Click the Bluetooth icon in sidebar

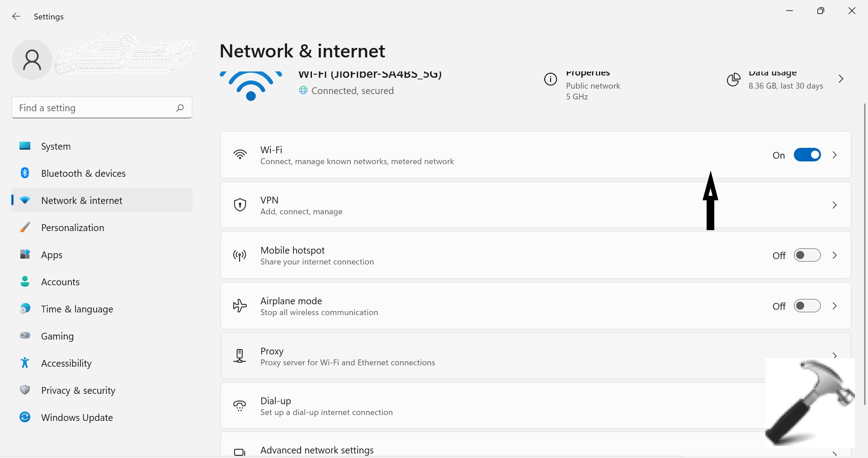tap(25, 173)
